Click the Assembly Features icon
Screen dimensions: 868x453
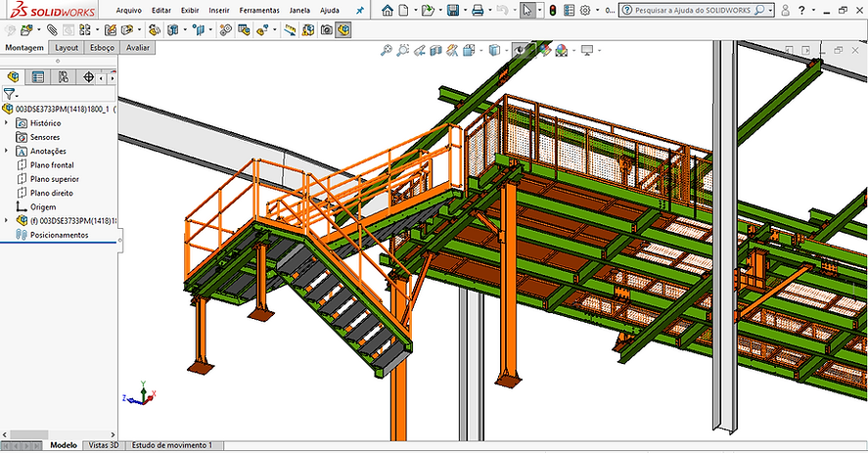173,30
